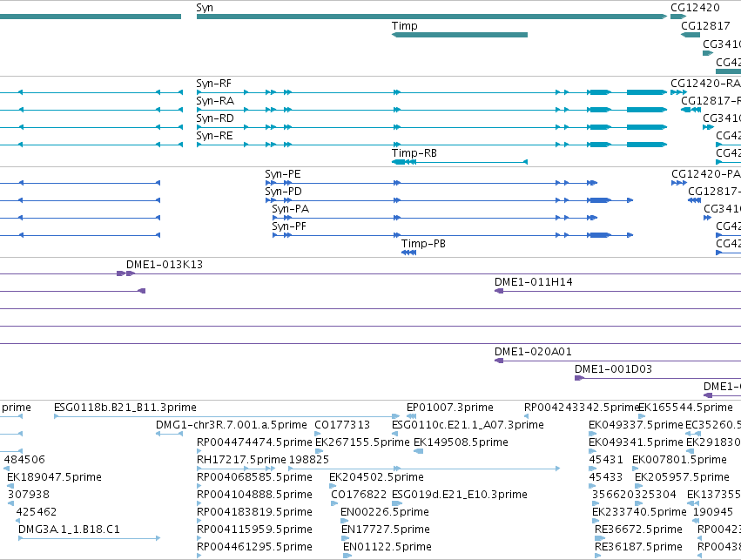Select clone DME1-001D03

[x=613, y=369]
